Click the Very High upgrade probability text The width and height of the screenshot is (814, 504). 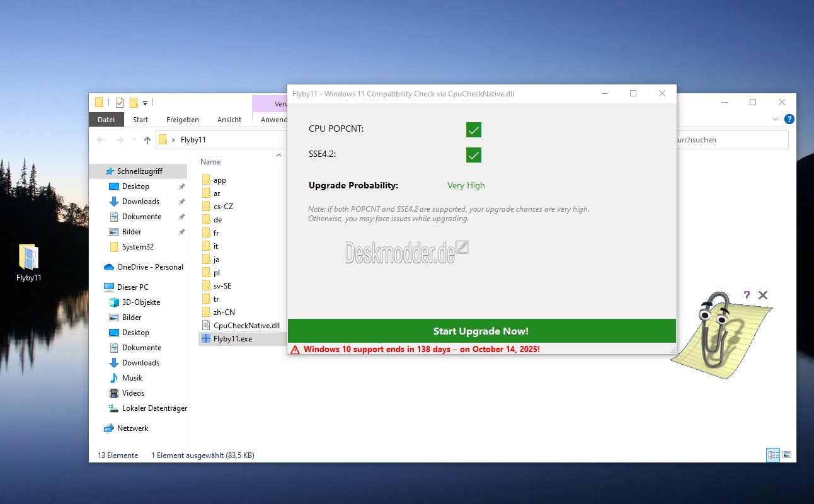click(x=466, y=185)
